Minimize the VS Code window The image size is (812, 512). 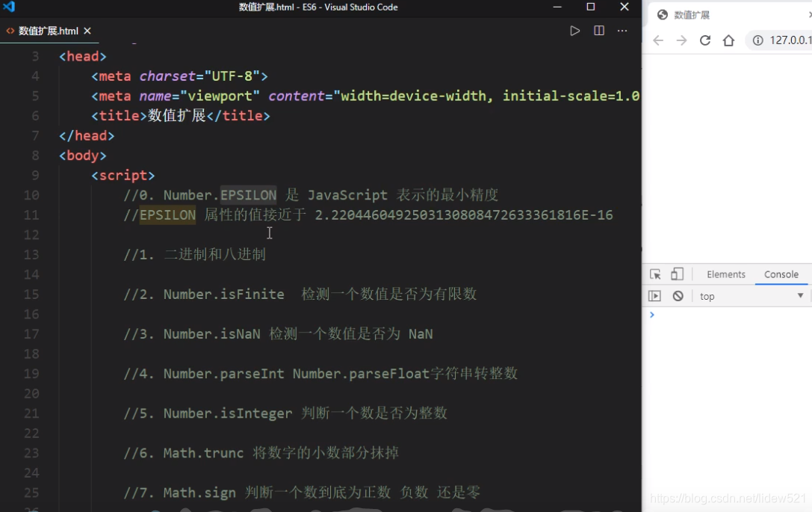point(557,7)
